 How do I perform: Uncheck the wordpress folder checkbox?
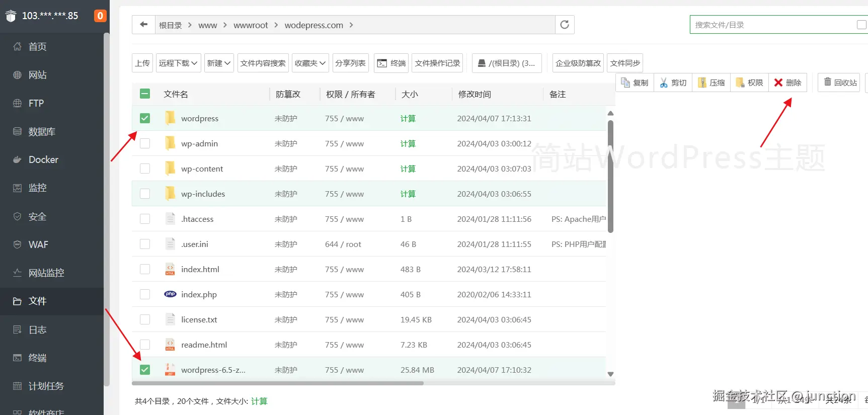pos(145,118)
